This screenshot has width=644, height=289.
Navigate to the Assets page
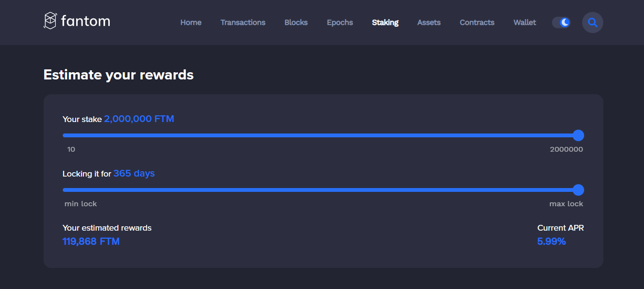tap(428, 22)
